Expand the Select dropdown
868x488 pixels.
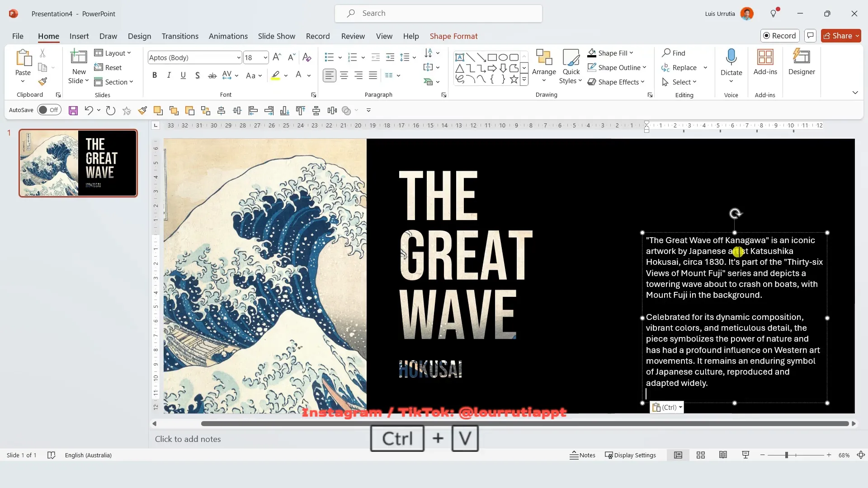point(679,82)
